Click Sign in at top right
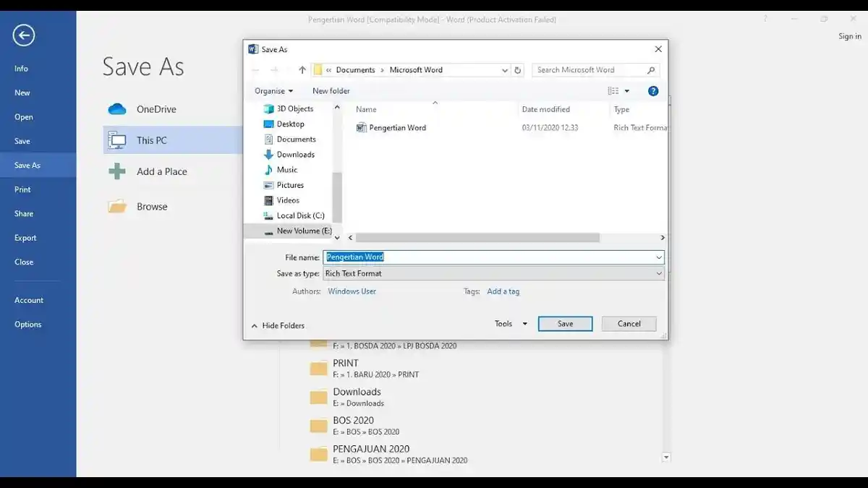Screen dimensions: 868x488 tap(850, 36)
